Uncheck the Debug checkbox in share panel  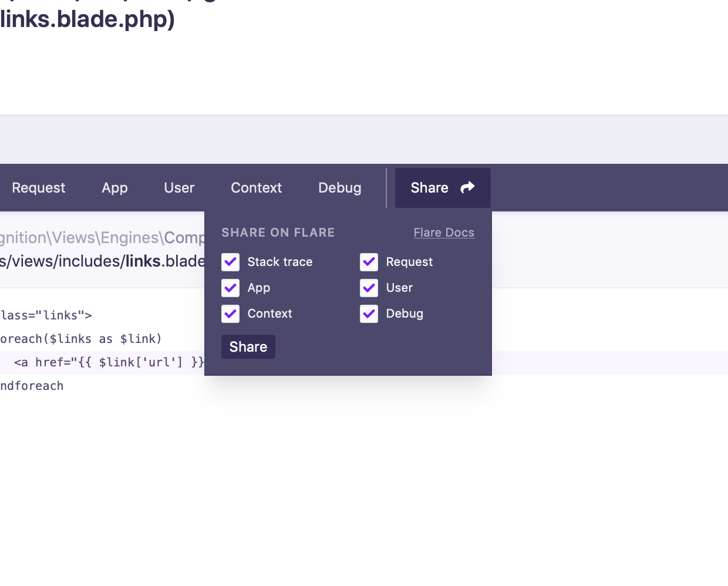[x=369, y=314]
